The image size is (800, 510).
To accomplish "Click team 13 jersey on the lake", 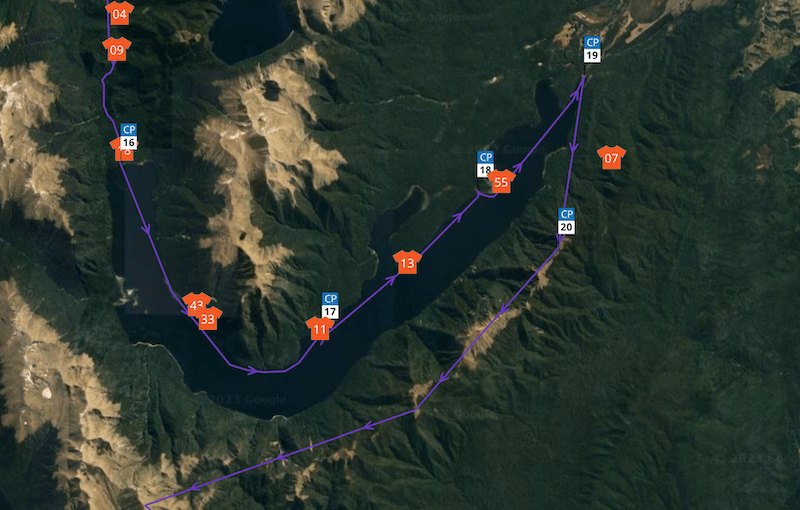I will click(407, 262).
